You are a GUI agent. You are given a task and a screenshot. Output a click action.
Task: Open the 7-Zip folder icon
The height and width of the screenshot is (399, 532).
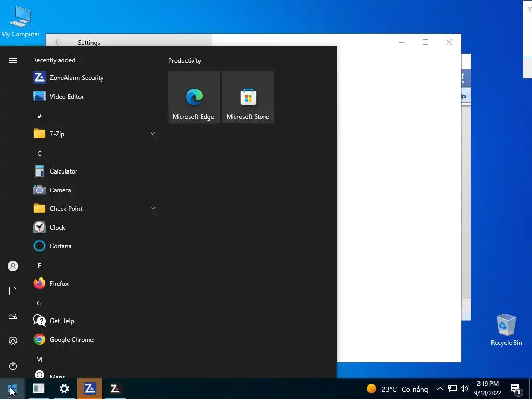click(39, 134)
